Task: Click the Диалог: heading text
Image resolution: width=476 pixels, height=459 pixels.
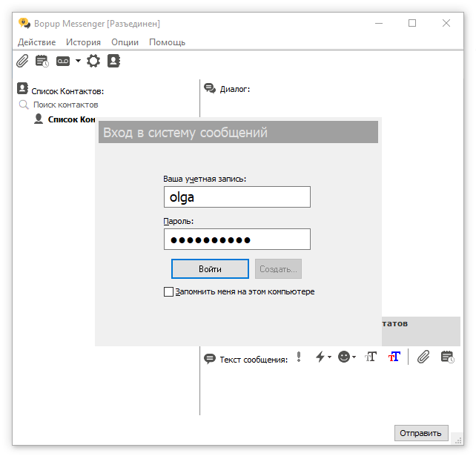Action: 235,89
